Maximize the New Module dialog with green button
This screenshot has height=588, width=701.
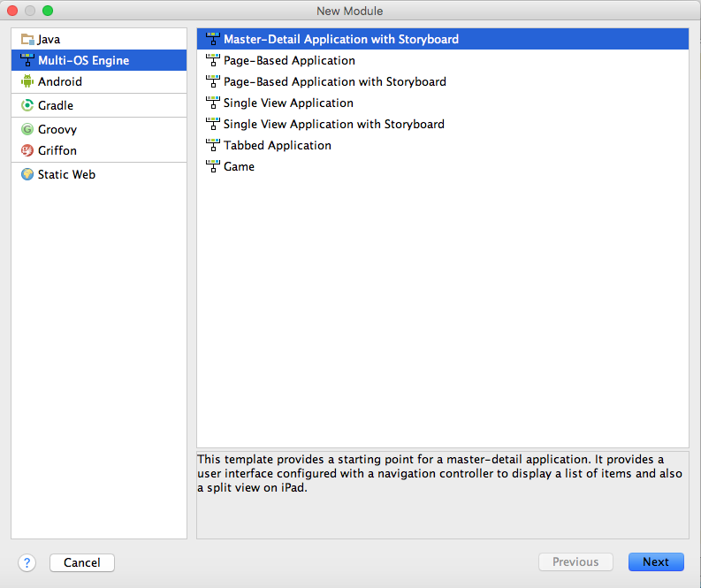tap(48, 11)
